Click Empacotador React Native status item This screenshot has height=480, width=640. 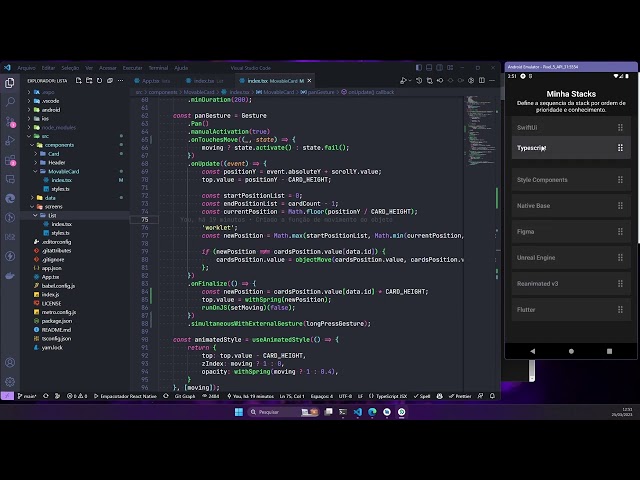point(125,396)
